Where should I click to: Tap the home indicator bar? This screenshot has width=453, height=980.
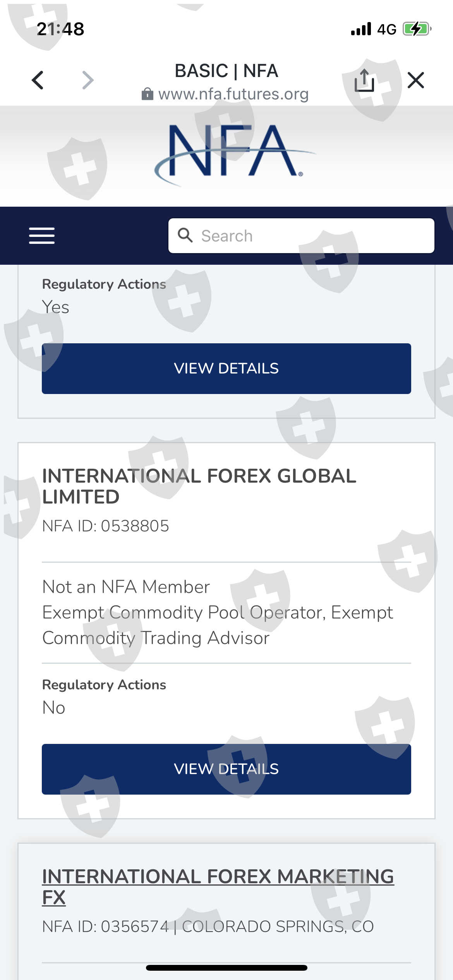click(226, 968)
